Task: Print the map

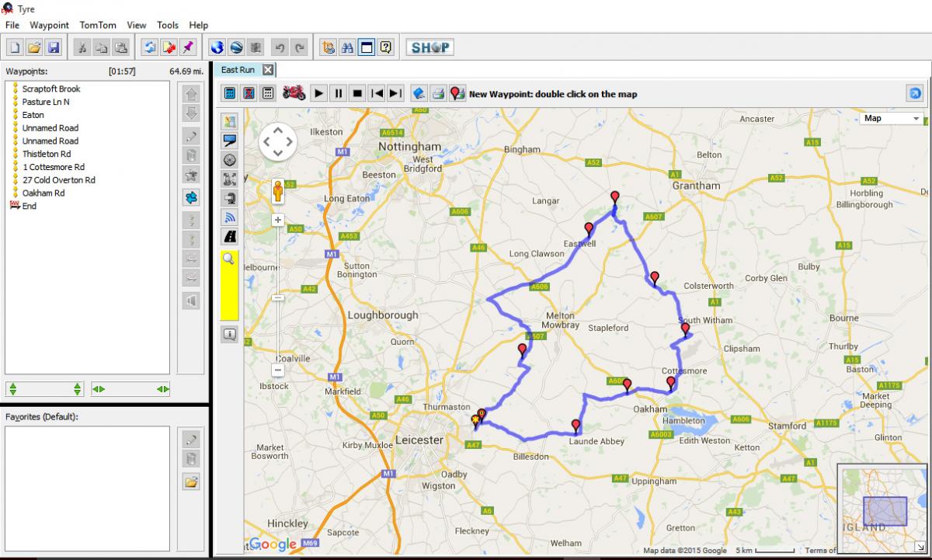Action: (438, 93)
